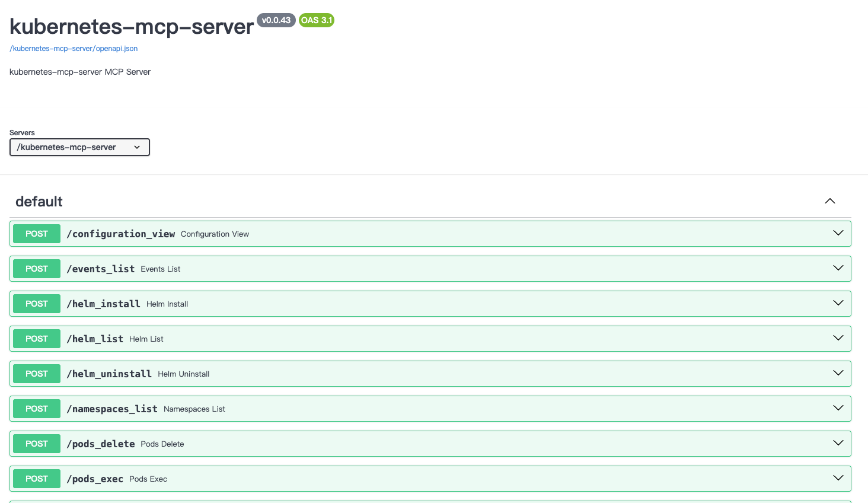Expand the /events_list endpoint chevron

point(838,268)
